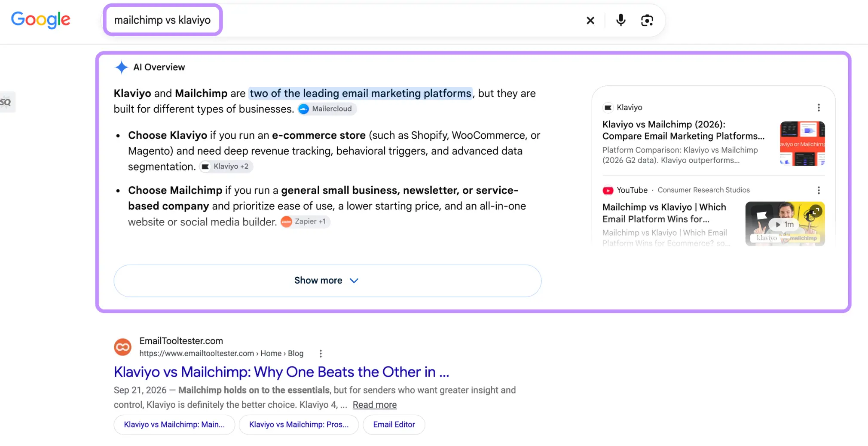Viewport: 868px width, 446px height.
Task: Follow the Read more snippet link
Action: coord(375,405)
